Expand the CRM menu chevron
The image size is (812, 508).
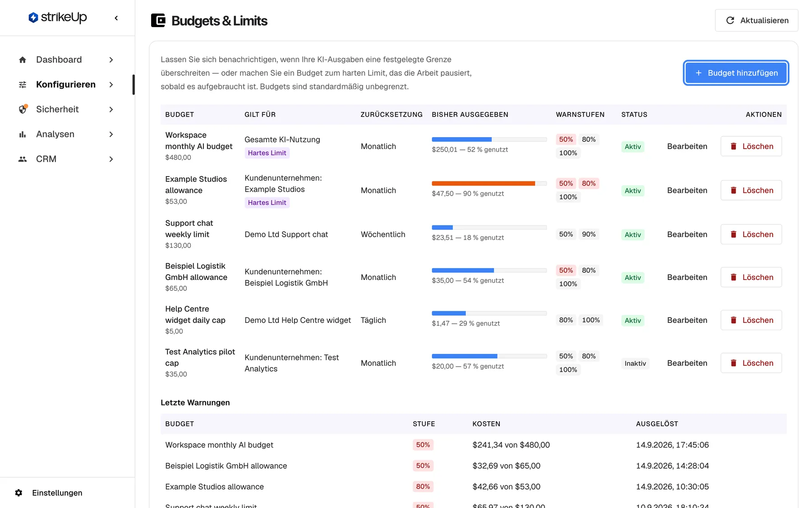coord(111,159)
